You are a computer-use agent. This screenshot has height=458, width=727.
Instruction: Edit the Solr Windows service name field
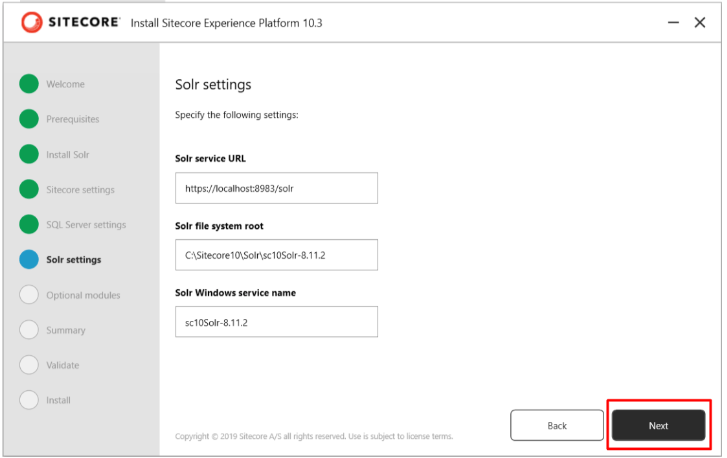tap(276, 322)
